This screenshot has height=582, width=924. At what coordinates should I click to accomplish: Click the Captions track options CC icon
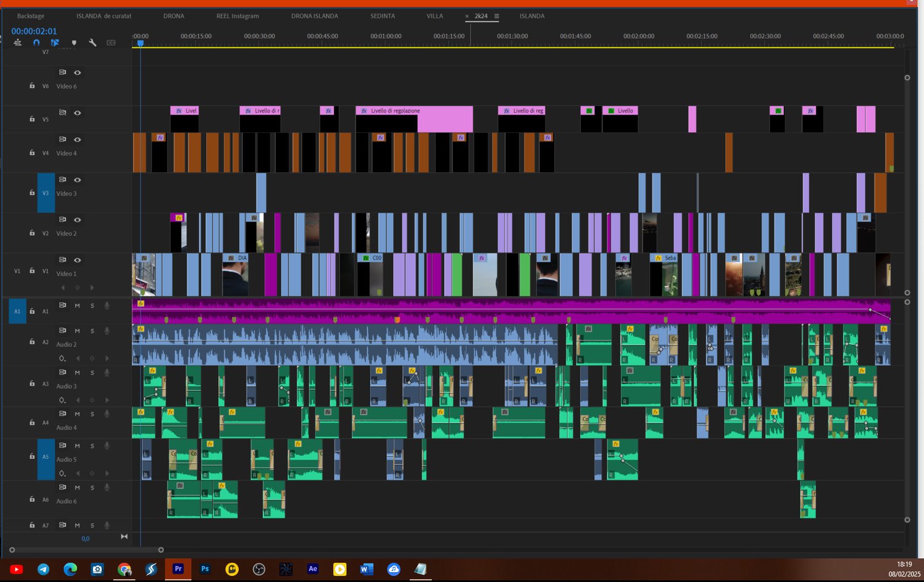[111, 42]
